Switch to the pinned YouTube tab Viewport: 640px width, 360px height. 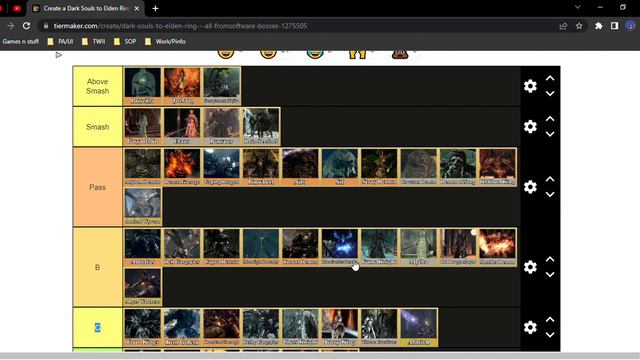click(x=17, y=8)
